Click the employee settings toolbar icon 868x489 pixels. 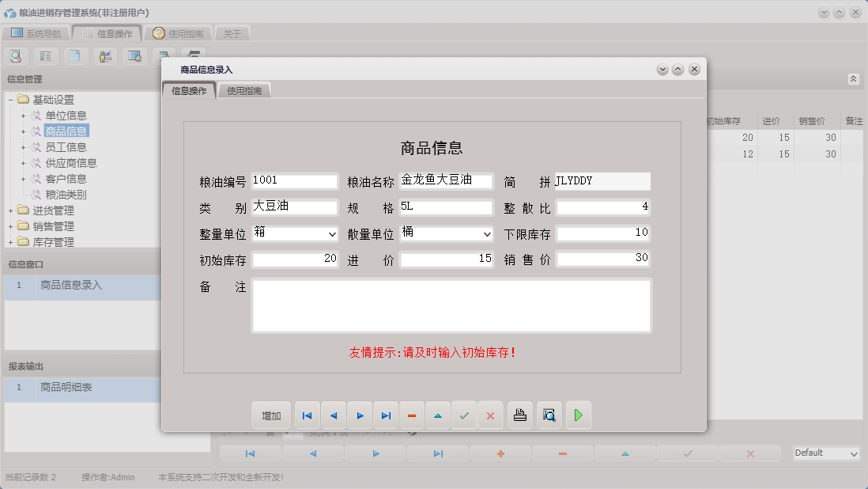click(x=104, y=56)
